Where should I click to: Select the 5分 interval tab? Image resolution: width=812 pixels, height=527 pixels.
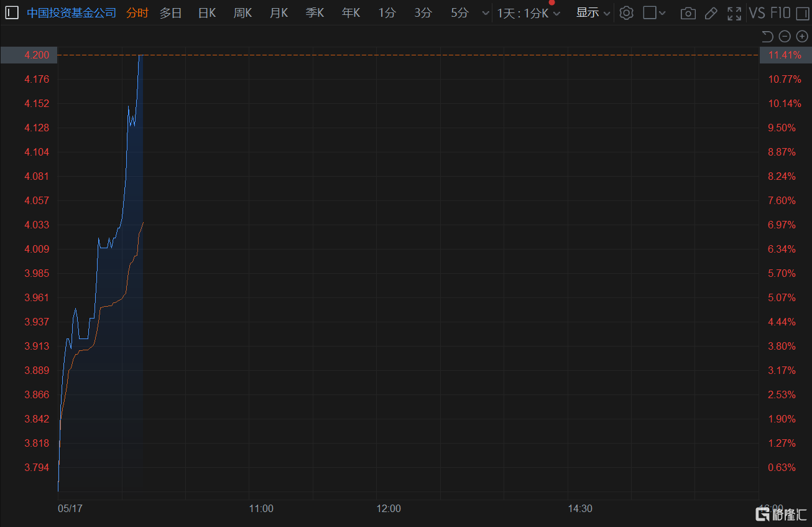459,13
